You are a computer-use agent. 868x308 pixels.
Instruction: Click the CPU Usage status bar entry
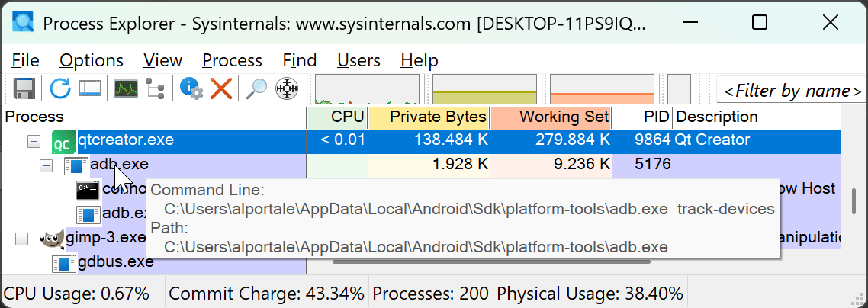pyautogui.click(x=76, y=293)
